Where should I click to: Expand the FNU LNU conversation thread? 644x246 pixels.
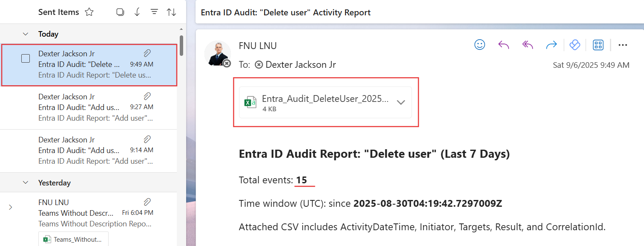11,207
